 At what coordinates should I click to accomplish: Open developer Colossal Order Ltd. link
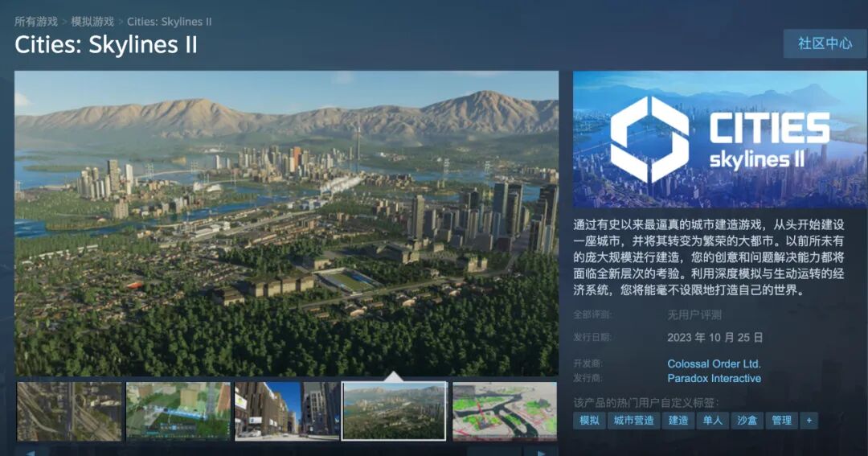[714, 364]
